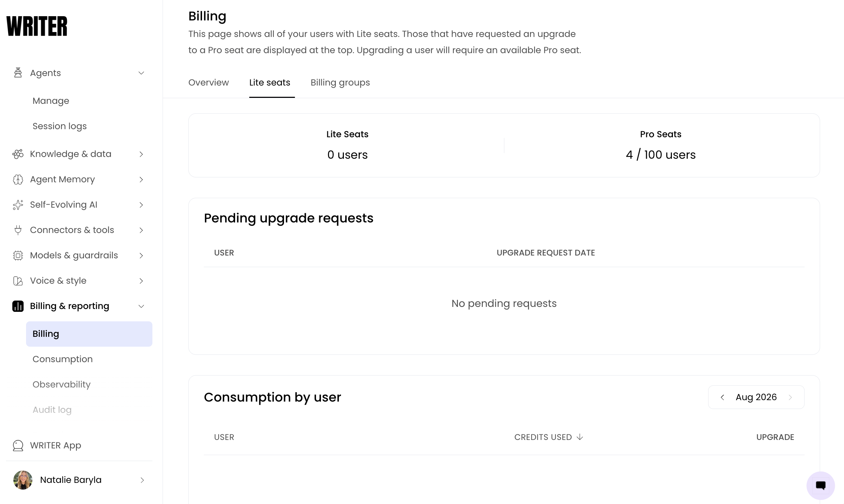Click the Knowledge & data molecule icon
The image size is (844, 504).
[x=18, y=154]
